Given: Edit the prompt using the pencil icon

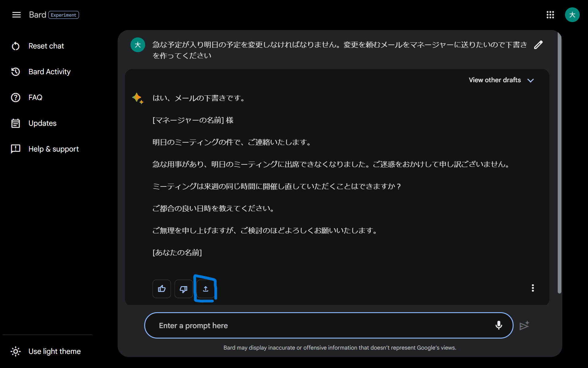Looking at the screenshot, I should pos(539,45).
